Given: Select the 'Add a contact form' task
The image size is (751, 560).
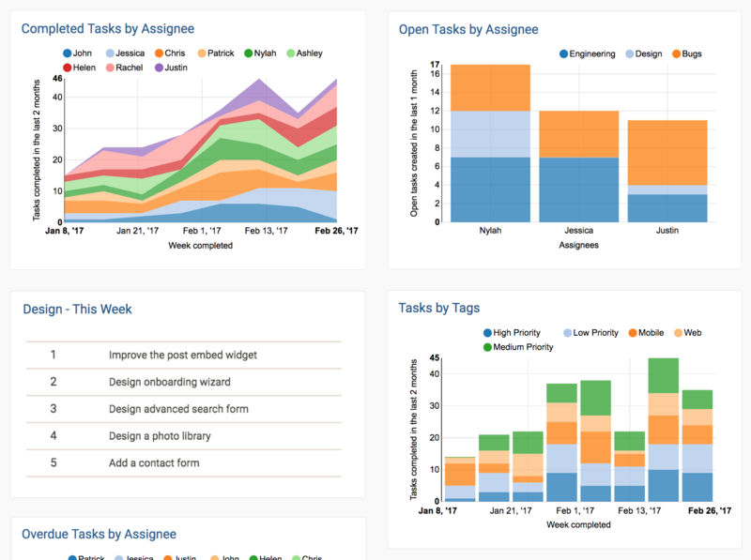Looking at the screenshot, I should pyautogui.click(x=154, y=462).
